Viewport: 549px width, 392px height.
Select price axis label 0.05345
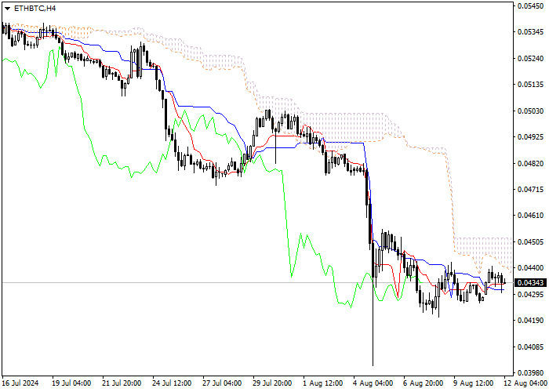[x=530, y=32]
